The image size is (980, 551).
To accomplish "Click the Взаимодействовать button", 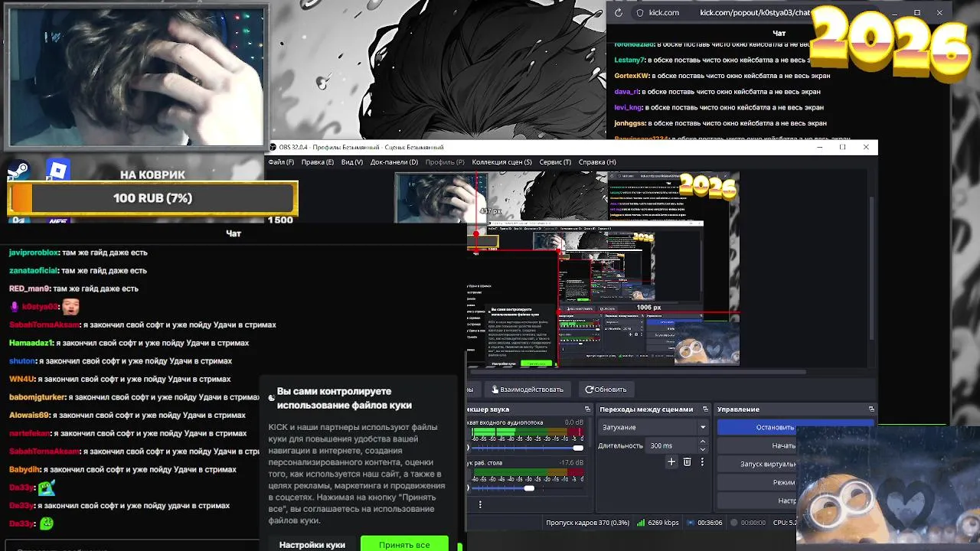I will point(528,390).
